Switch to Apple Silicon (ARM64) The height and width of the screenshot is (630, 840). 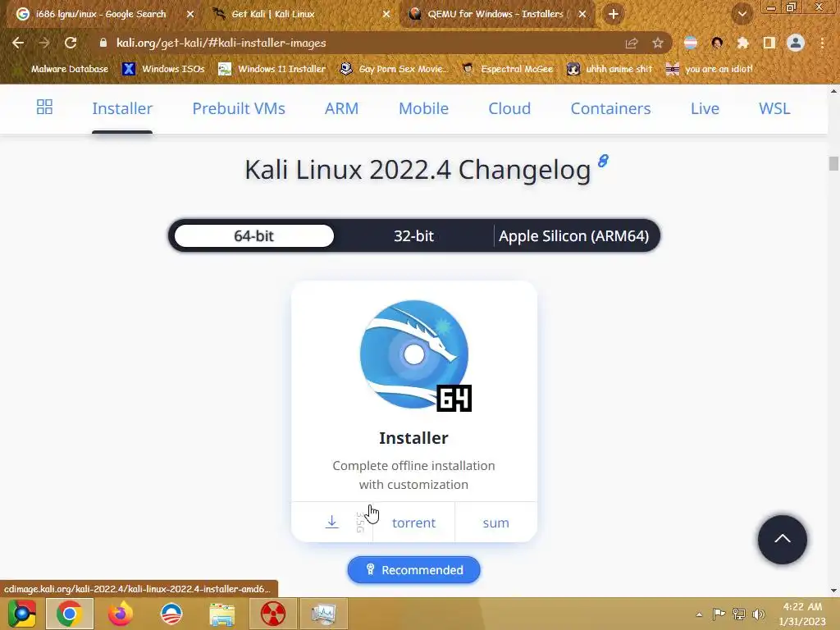click(x=573, y=235)
